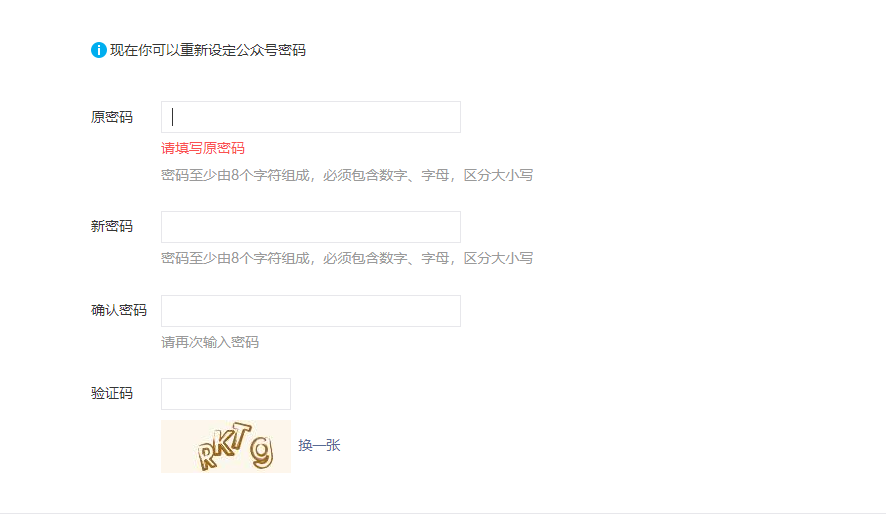Click the red 请填写原密码 error message
This screenshot has width=886, height=522.
[x=203, y=149]
